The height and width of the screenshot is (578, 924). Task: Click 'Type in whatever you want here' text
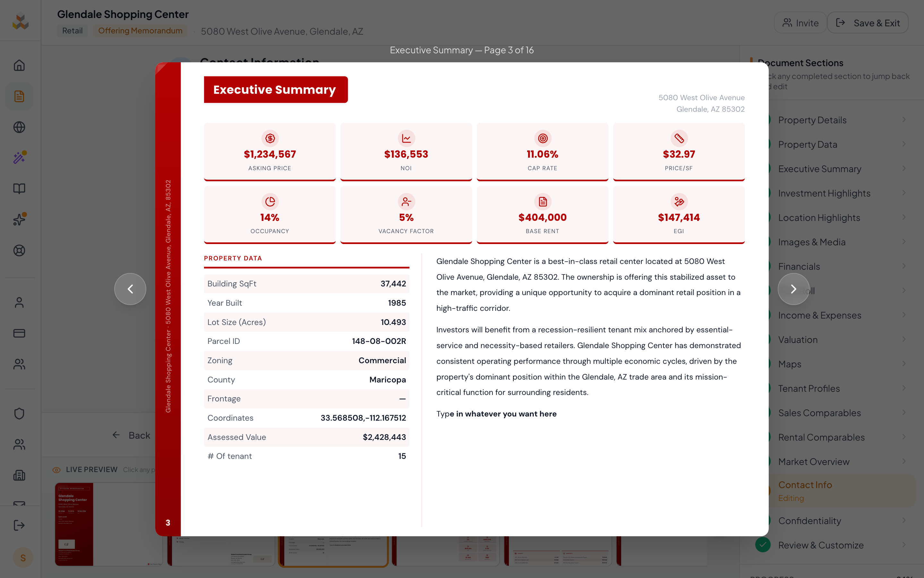click(496, 414)
